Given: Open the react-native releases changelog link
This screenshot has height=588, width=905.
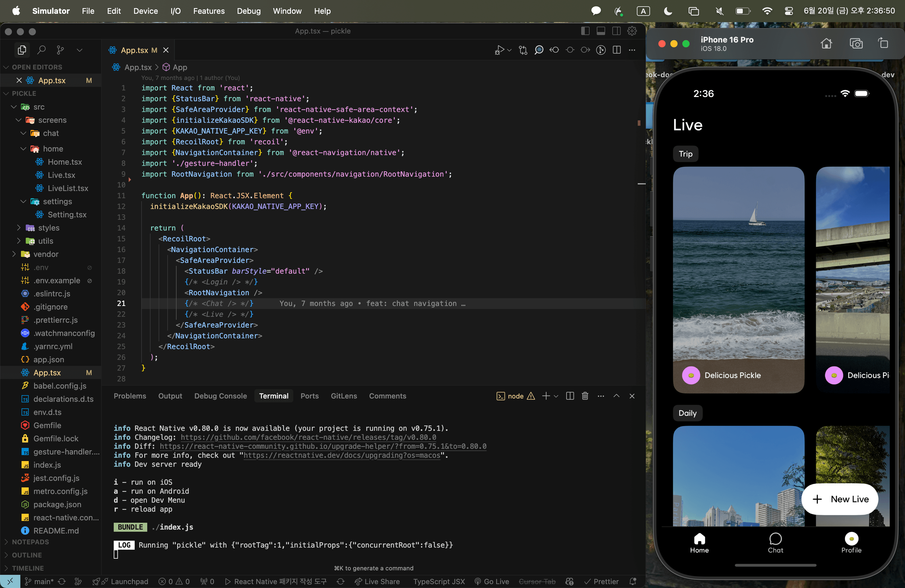Looking at the screenshot, I should (308, 437).
